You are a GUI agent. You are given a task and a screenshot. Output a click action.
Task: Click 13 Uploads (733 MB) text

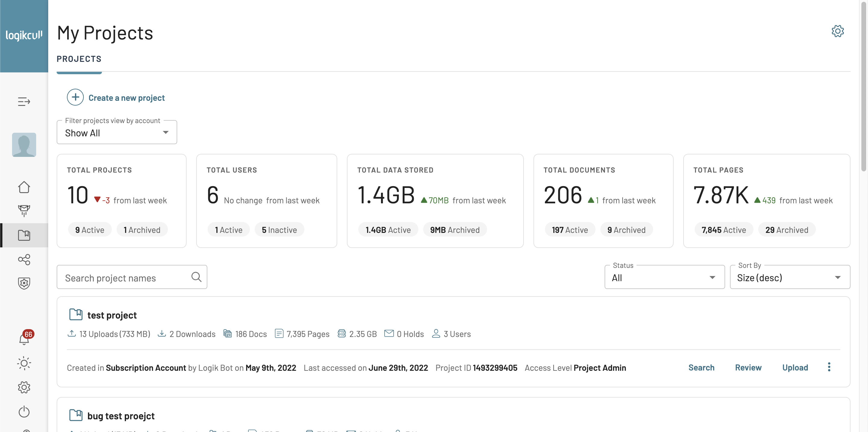tap(115, 334)
